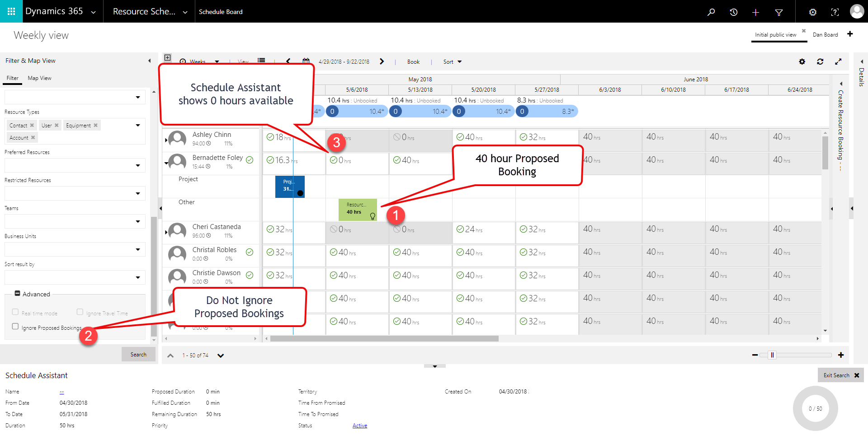Viewport: 868px width, 440px height.
Task: Enable Ignore Travel Time
Action: [80, 312]
